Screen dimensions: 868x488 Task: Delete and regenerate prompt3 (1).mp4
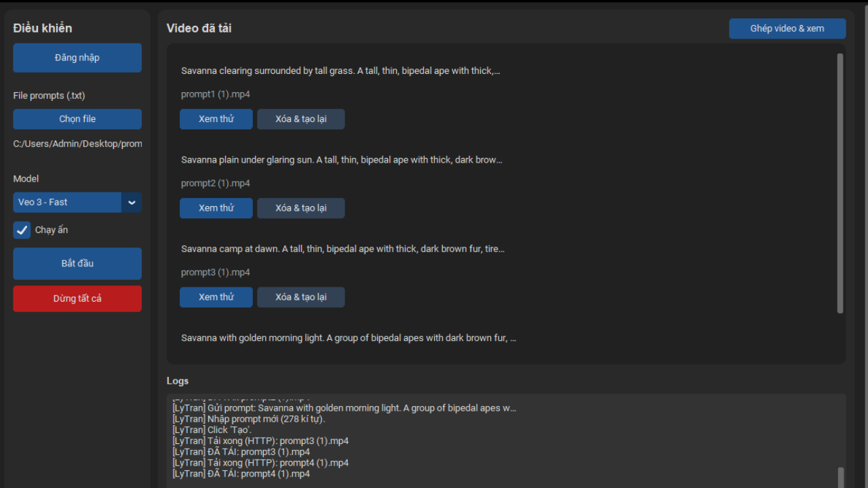click(x=301, y=297)
